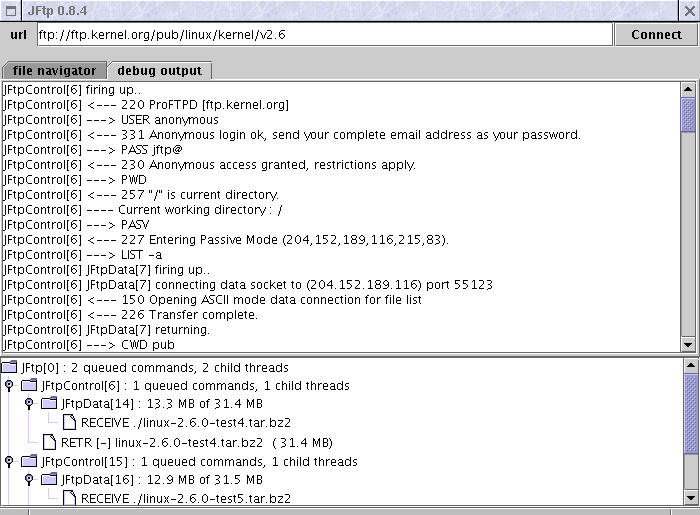This screenshot has height=515, width=700.
Task: Click the debug output scroll up arrow
Action: tap(688, 90)
